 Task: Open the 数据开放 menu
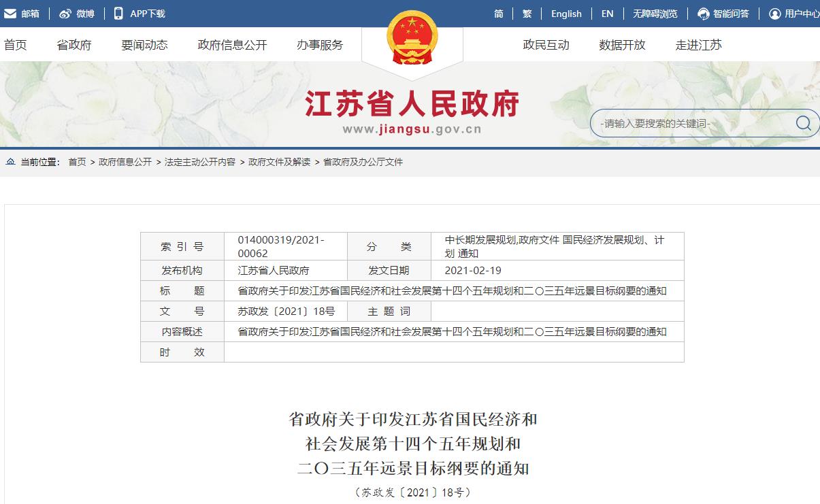pyautogui.click(x=622, y=45)
